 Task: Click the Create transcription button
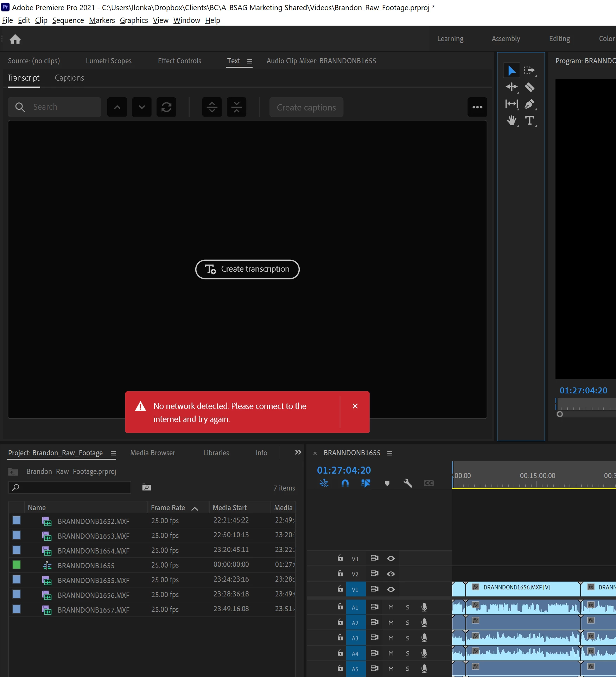247,269
